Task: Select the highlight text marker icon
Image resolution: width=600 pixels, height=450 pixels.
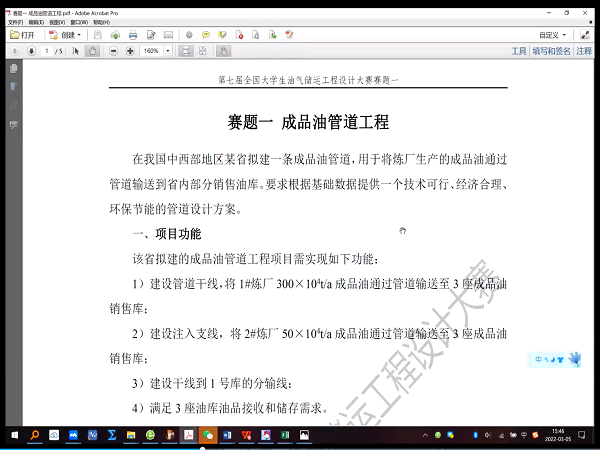Action: click(x=222, y=35)
